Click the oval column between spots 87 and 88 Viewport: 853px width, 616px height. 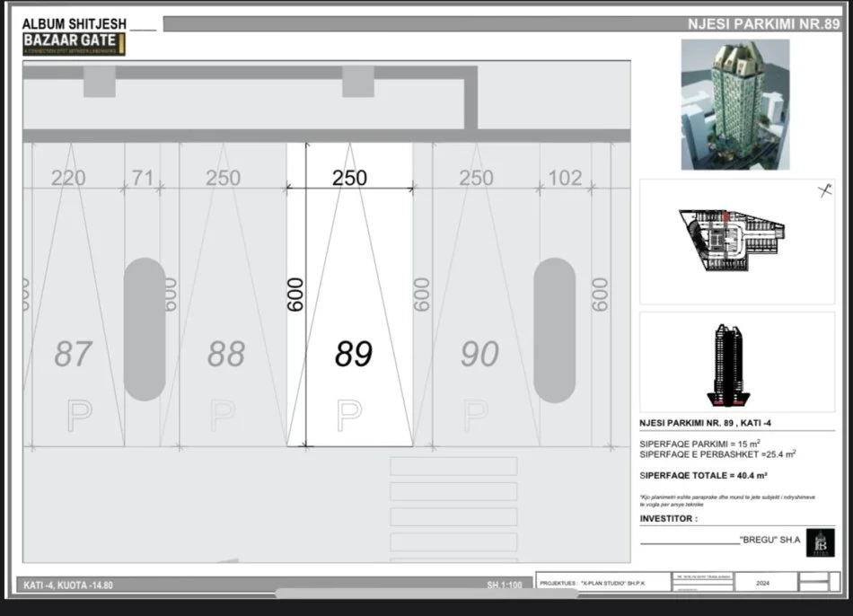click(145, 329)
